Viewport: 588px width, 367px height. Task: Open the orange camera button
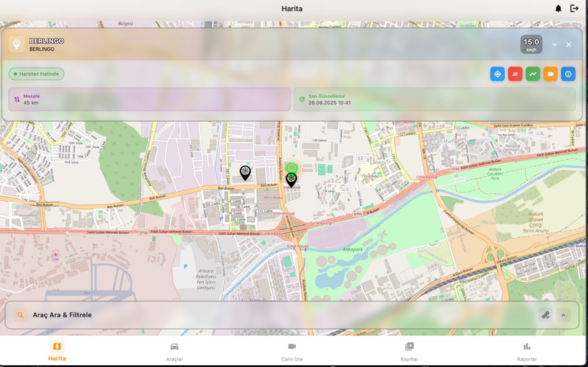550,74
